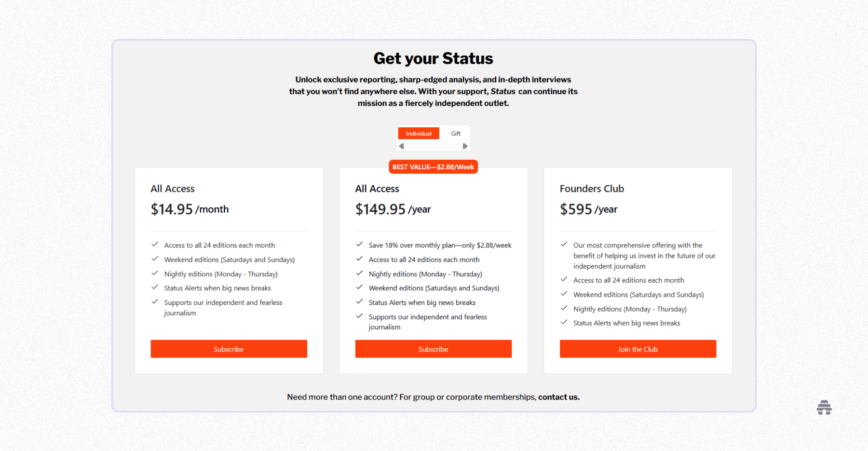Click the checkmark beside 'Status Alerts' in Founders Club
The image size is (868, 451).
564,322
